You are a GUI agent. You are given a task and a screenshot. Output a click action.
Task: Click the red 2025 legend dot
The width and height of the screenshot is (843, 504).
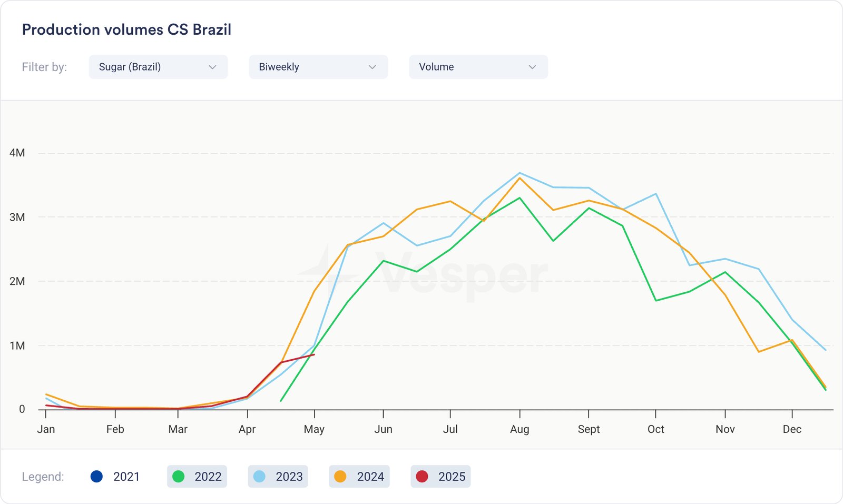click(422, 477)
